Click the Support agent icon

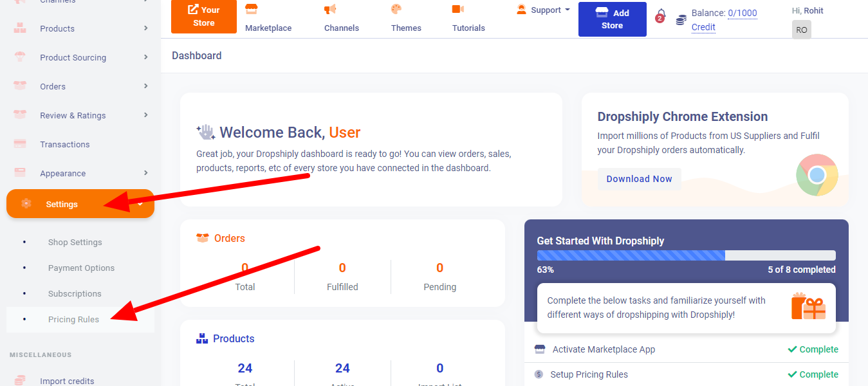521,10
